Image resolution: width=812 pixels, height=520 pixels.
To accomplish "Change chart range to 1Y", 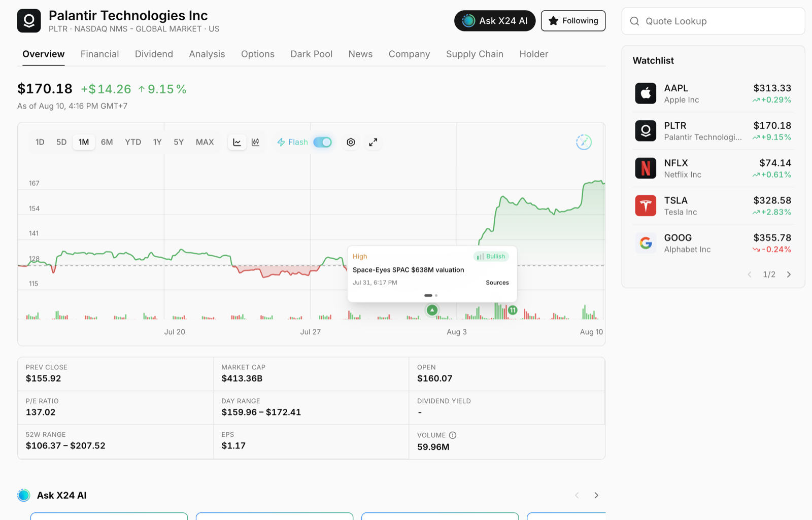I will [157, 142].
